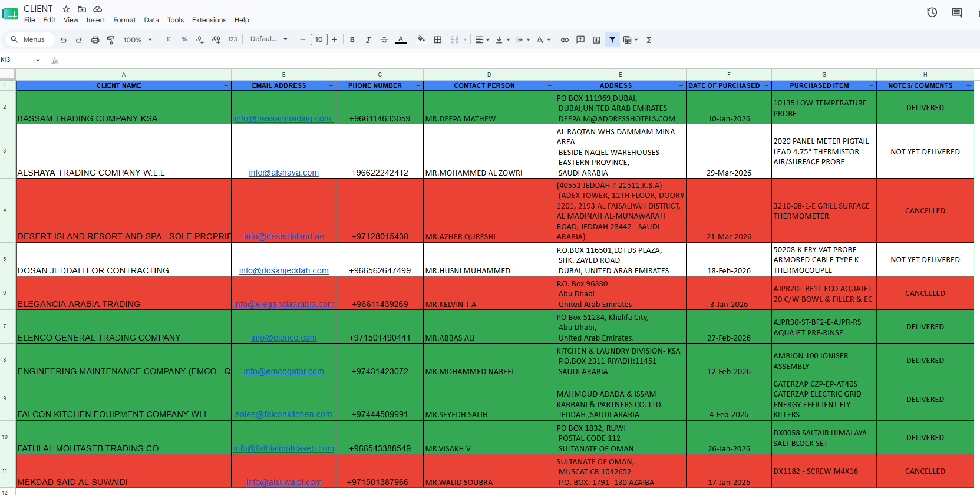Open the Name box dropdown arrow
The image size is (980, 495).
point(38,60)
